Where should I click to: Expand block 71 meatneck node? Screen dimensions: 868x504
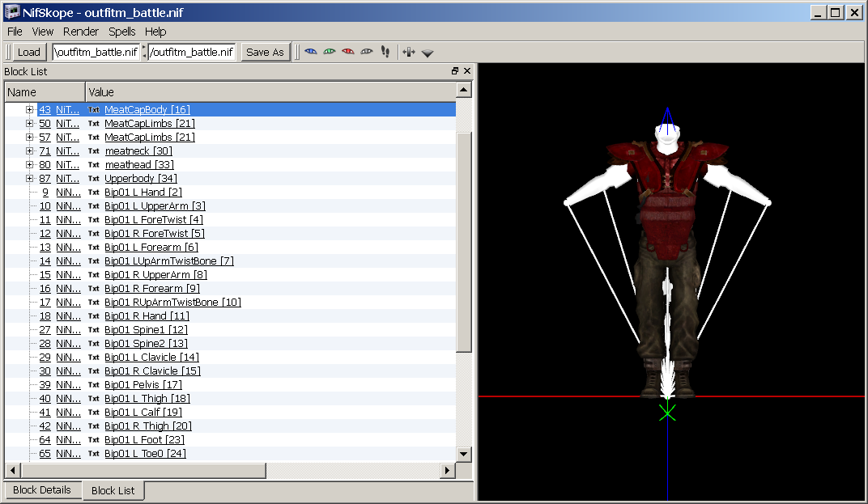(29, 151)
